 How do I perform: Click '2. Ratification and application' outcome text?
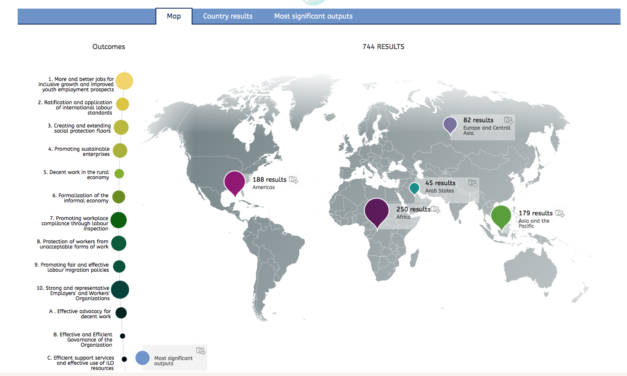(x=75, y=107)
